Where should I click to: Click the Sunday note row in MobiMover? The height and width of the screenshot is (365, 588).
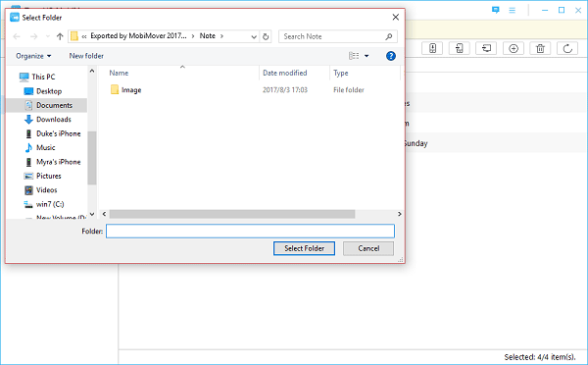coord(496,143)
